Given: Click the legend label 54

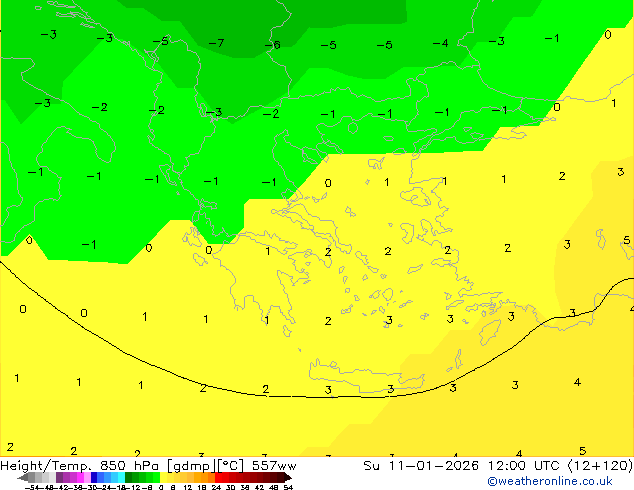Looking at the screenshot, I should (x=288, y=487).
